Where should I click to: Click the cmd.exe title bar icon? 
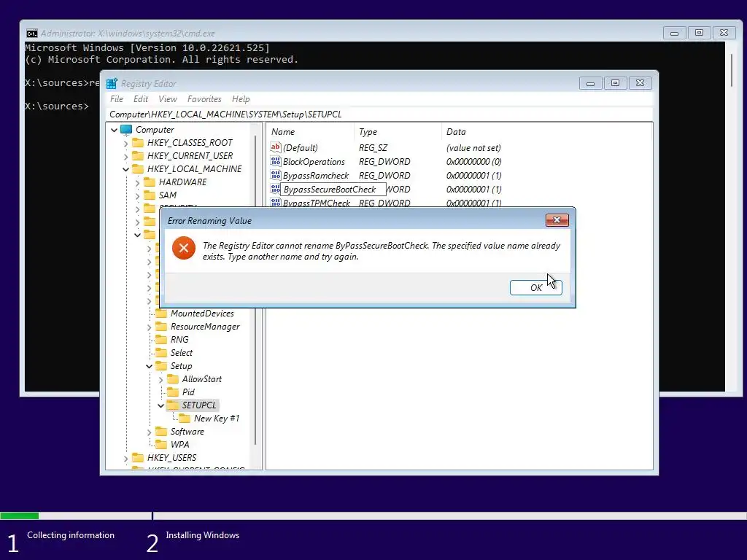(x=31, y=34)
